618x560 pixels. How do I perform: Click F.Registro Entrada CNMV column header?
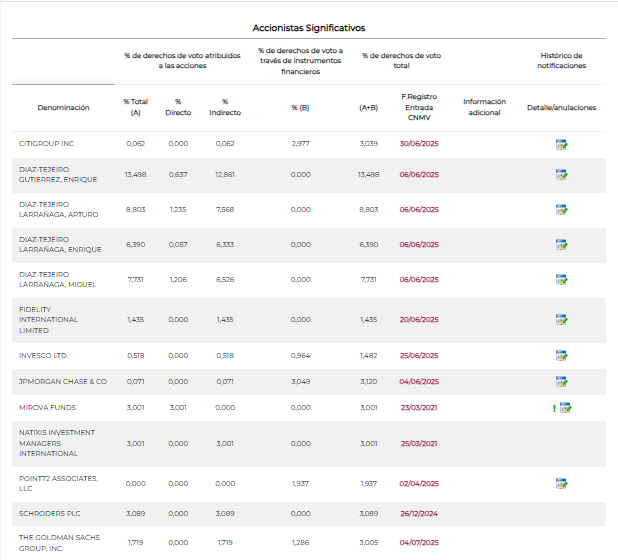(419, 107)
